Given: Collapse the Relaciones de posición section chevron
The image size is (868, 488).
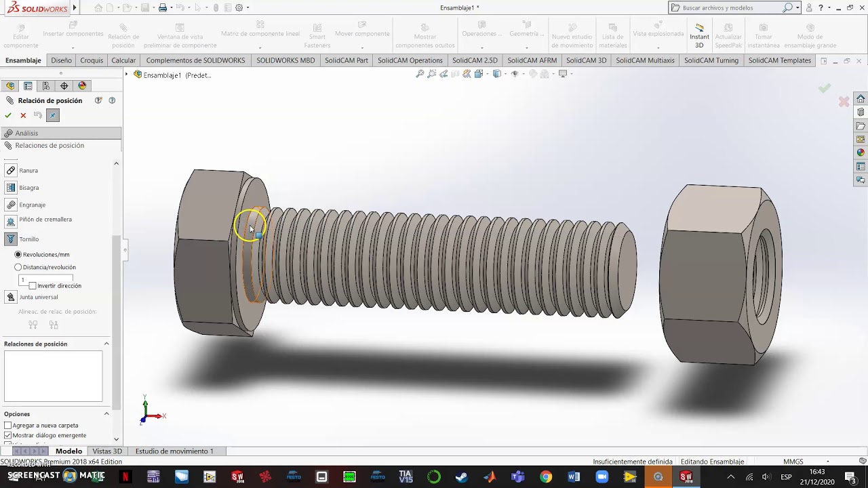Looking at the screenshot, I should (x=106, y=344).
